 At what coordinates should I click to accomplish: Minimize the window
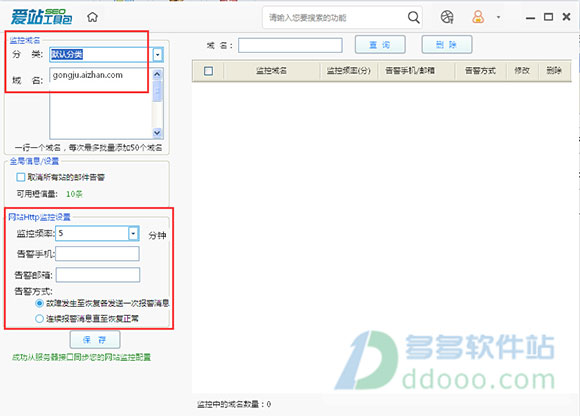pyautogui.click(x=530, y=18)
